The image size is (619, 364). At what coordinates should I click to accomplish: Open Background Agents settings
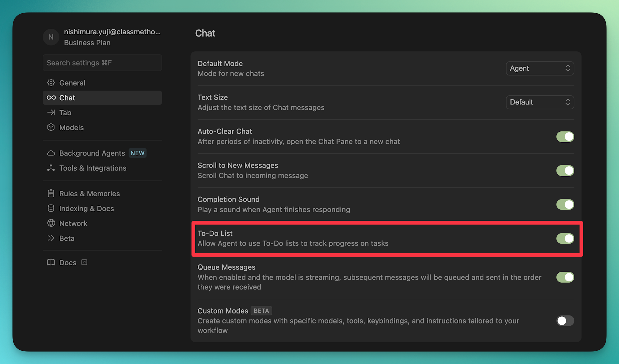[102, 153]
